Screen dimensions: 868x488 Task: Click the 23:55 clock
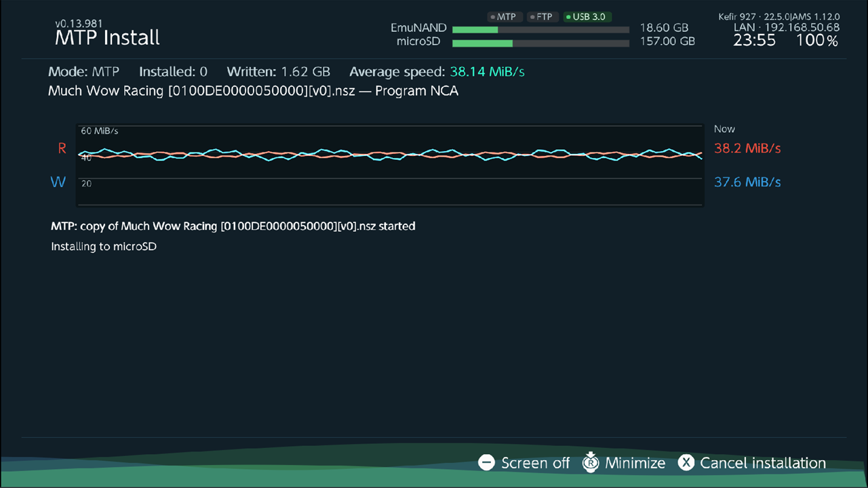[x=754, y=41]
